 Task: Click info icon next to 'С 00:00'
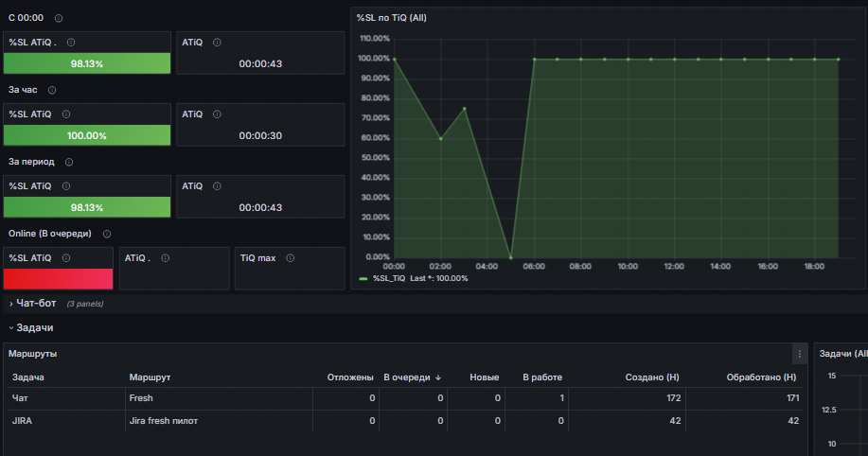(x=59, y=18)
